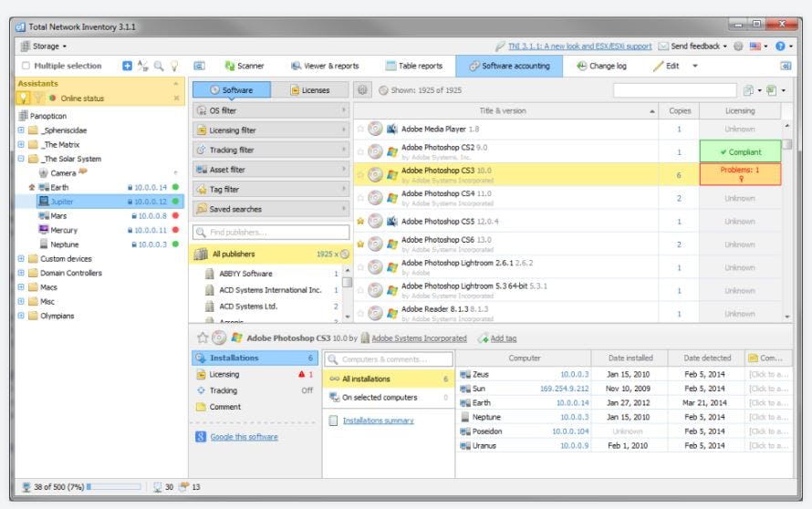Click inside the Find publishers search field
This screenshot has width=812, height=509.
(271, 232)
